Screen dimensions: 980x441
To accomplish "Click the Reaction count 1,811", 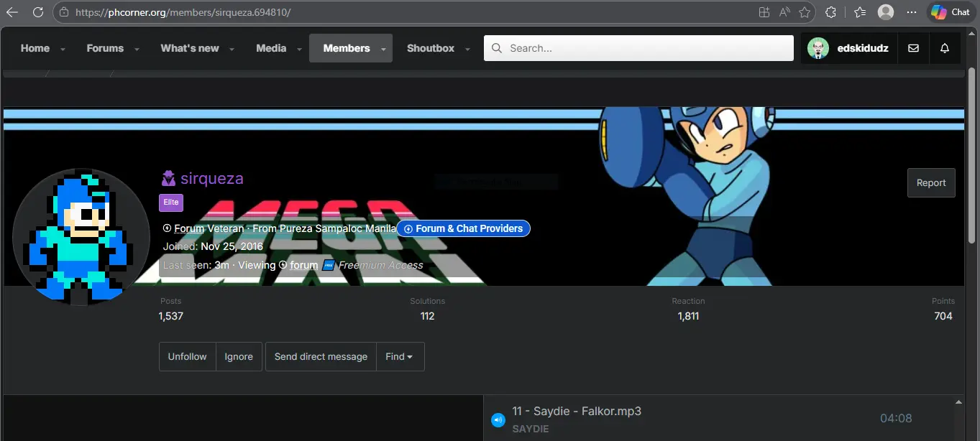I will point(688,316).
